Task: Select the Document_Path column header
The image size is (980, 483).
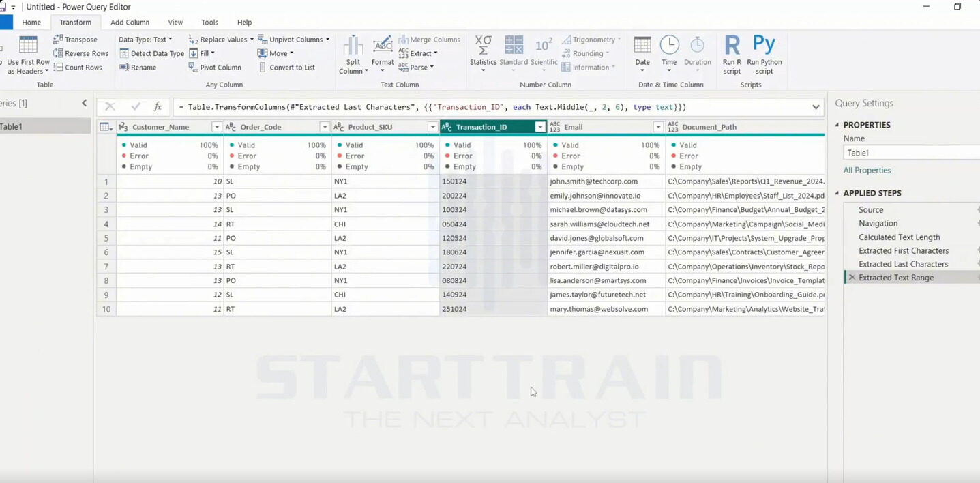Action: (x=745, y=127)
